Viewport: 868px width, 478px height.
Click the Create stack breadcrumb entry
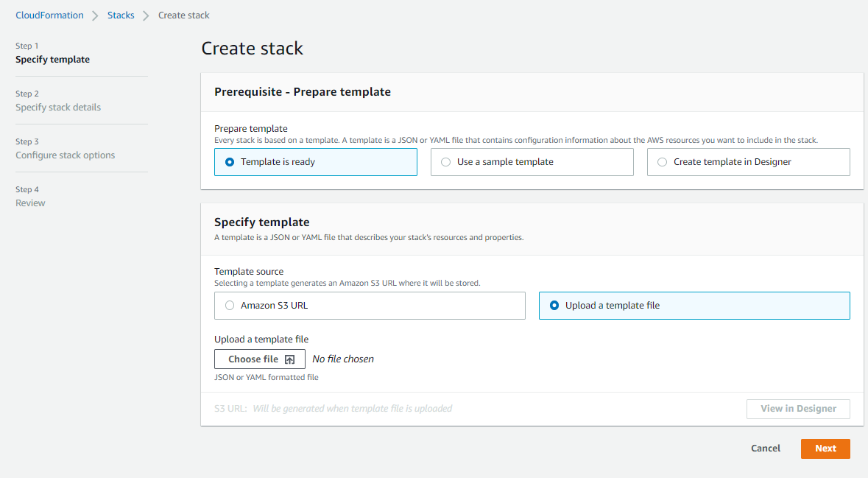click(183, 15)
